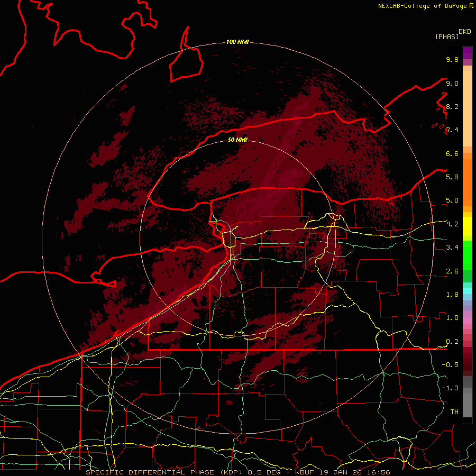Screen dimensions: 476x476
Task: Pick the cyan segment of the color bar
Action: pos(467,291)
